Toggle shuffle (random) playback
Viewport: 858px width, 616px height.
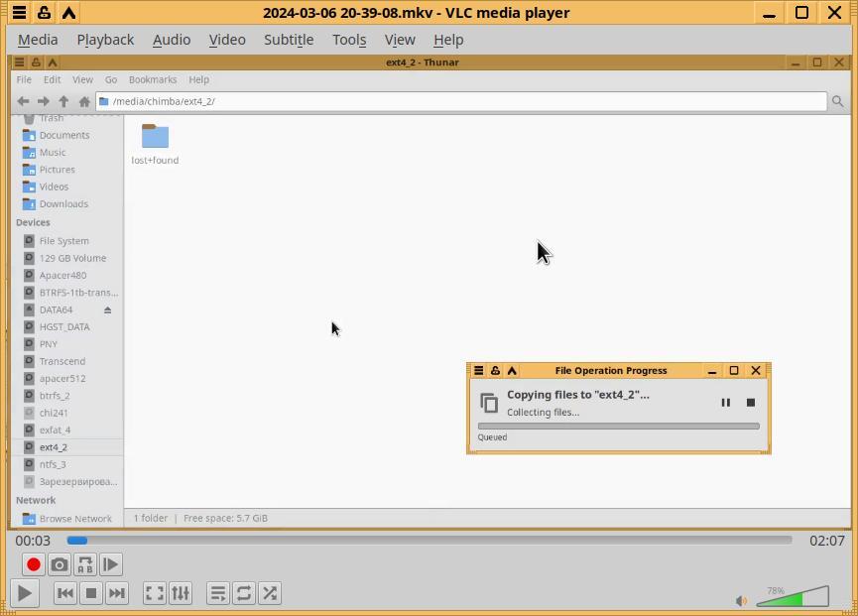[x=269, y=593]
